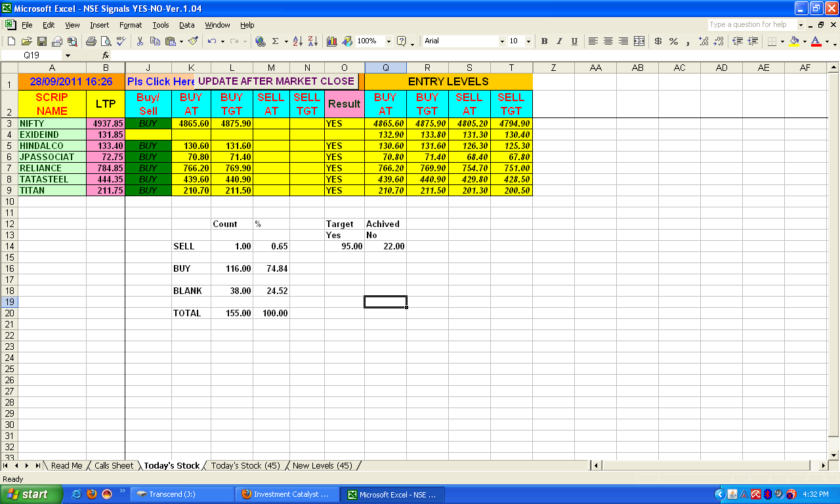Open the File menu

click(27, 25)
